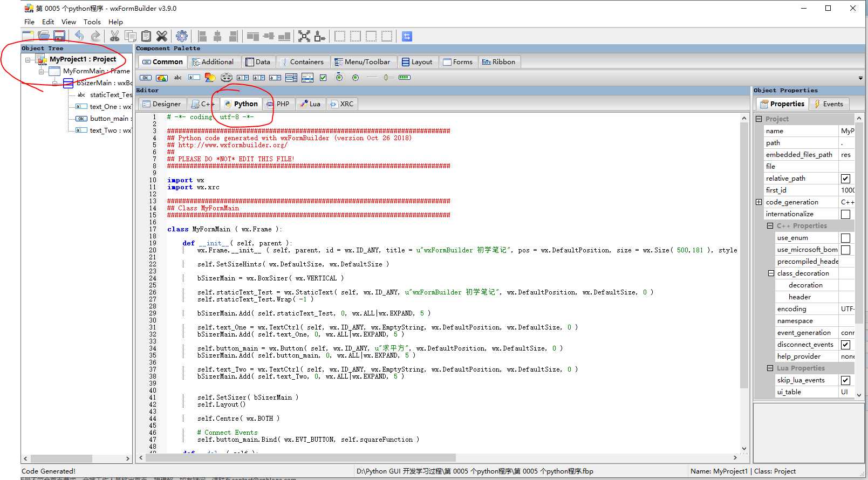Undo the last action via the toolbar arrow

79,36
